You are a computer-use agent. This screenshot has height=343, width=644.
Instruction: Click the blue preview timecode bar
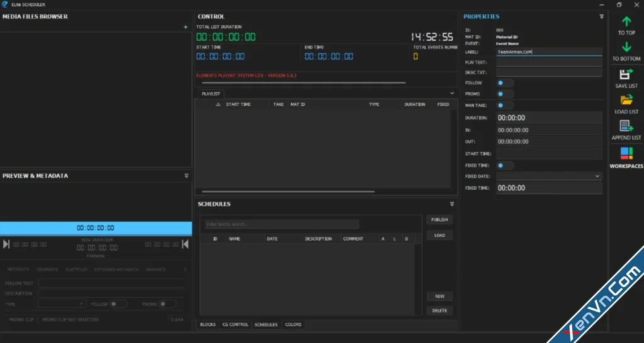[x=96, y=228]
